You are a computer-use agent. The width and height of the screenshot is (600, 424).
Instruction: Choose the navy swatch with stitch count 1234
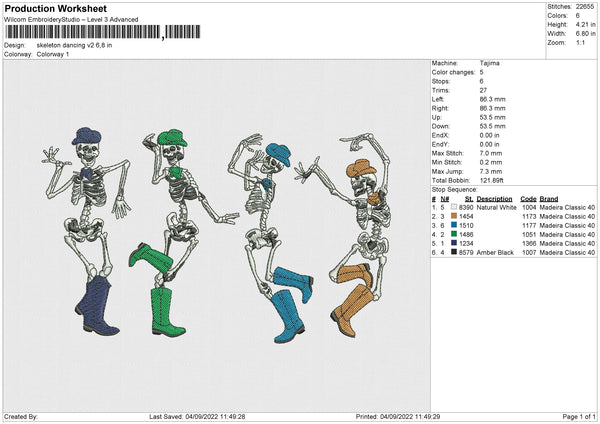[x=454, y=243]
